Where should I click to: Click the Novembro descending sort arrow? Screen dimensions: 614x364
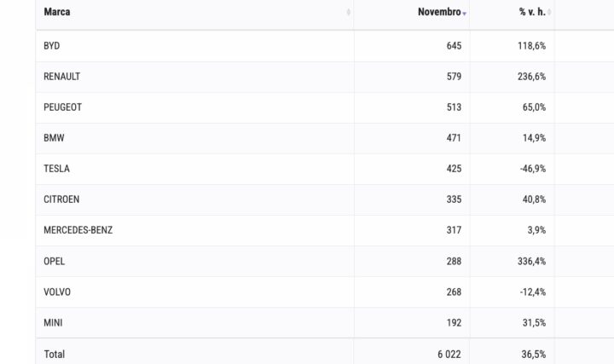[x=465, y=13]
